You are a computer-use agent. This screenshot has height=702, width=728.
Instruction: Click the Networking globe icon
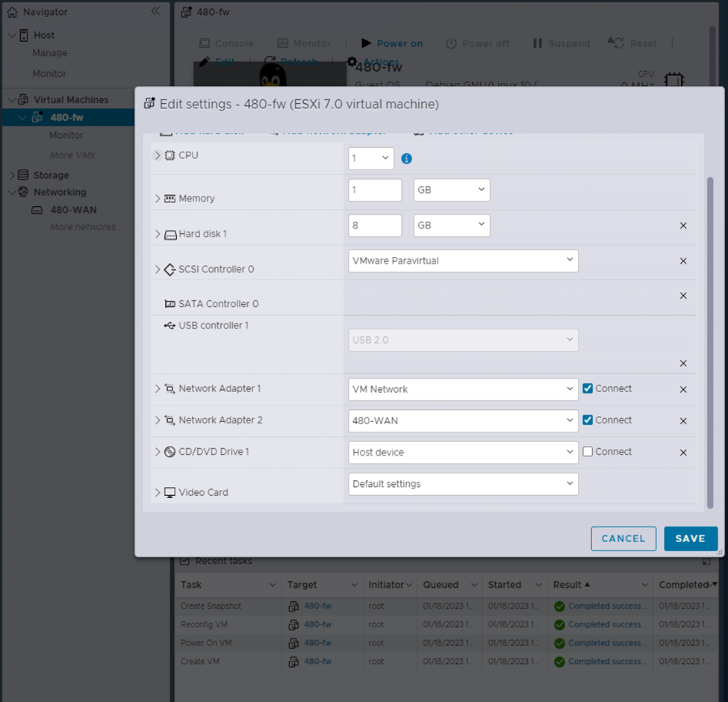23,192
